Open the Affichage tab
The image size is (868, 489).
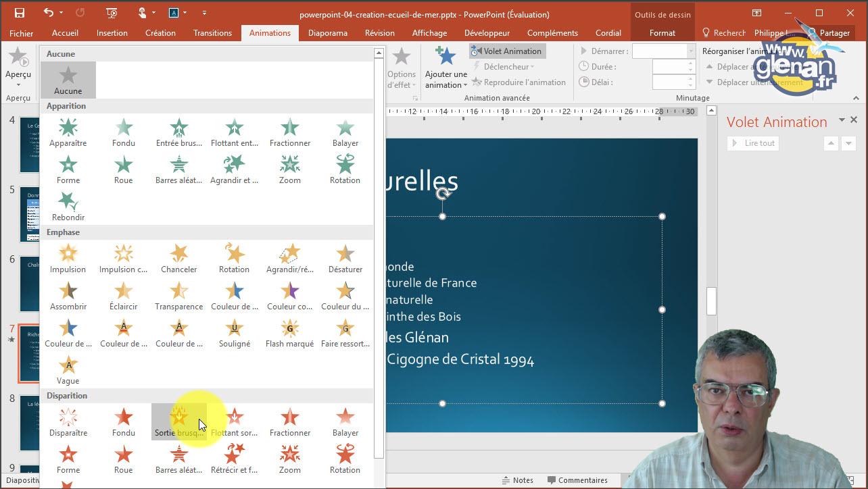(429, 33)
